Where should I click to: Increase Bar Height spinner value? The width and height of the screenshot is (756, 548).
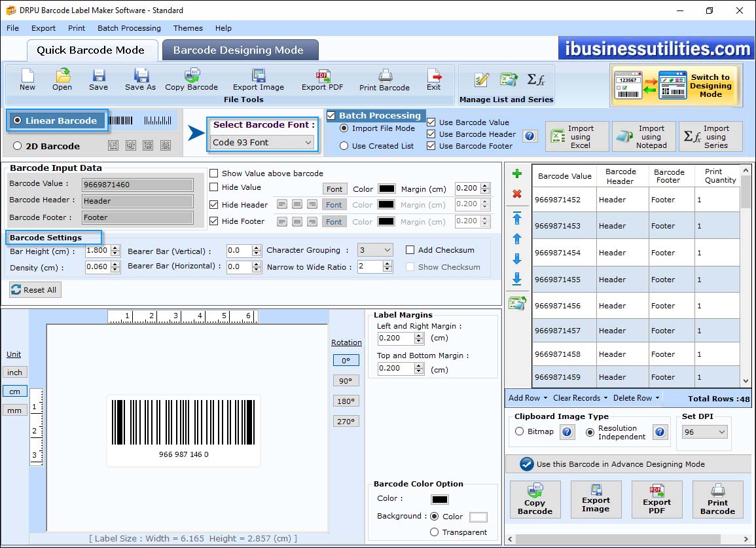[x=115, y=248]
